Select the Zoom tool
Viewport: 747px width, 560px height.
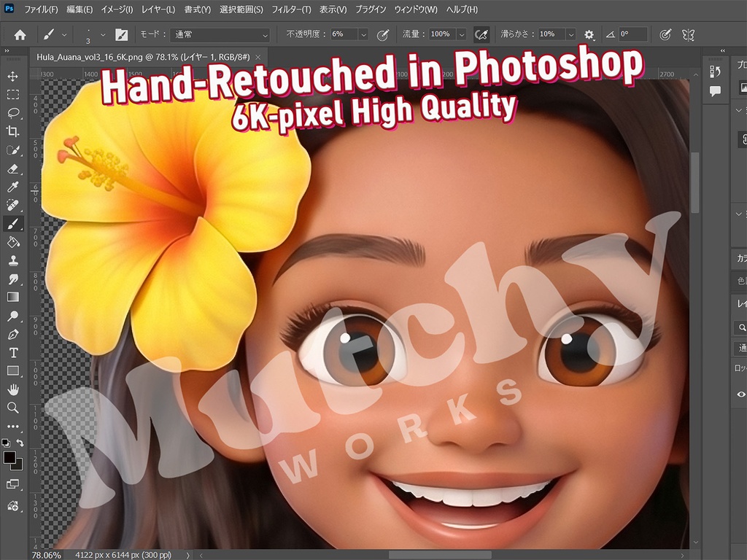click(13, 408)
